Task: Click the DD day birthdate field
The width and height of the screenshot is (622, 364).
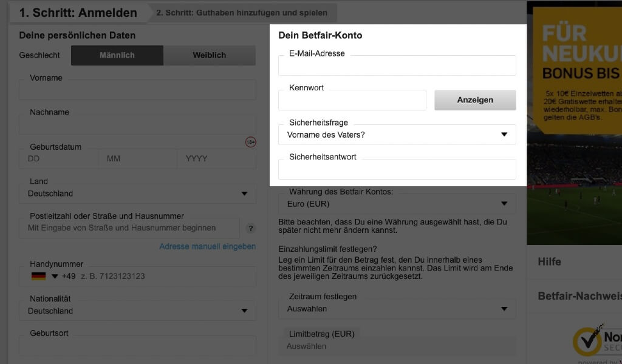Action: click(x=59, y=159)
